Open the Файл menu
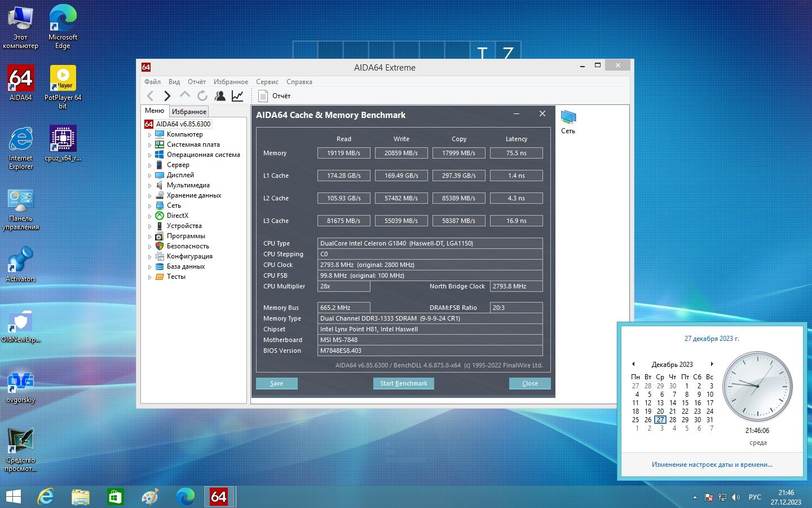The height and width of the screenshot is (508, 812). (152, 82)
